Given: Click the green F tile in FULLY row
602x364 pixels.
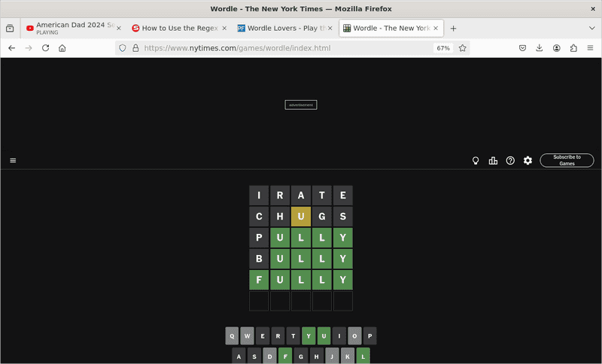Looking at the screenshot, I should (259, 280).
